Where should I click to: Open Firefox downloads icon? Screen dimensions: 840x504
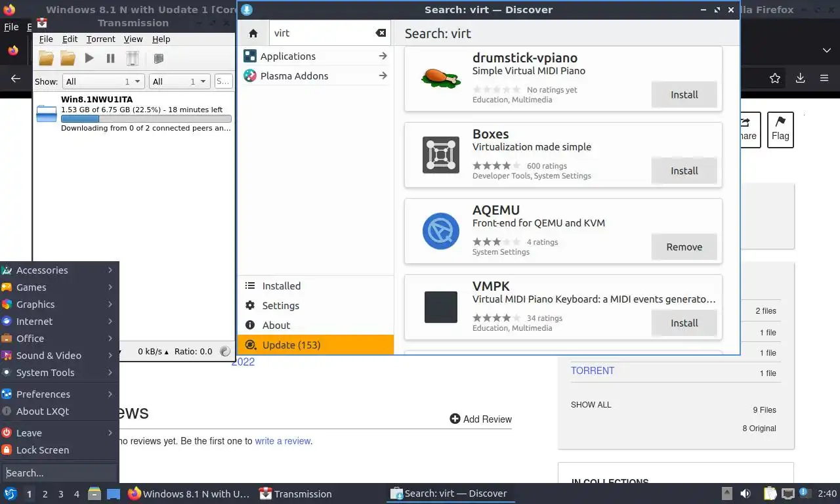coord(800,78)
